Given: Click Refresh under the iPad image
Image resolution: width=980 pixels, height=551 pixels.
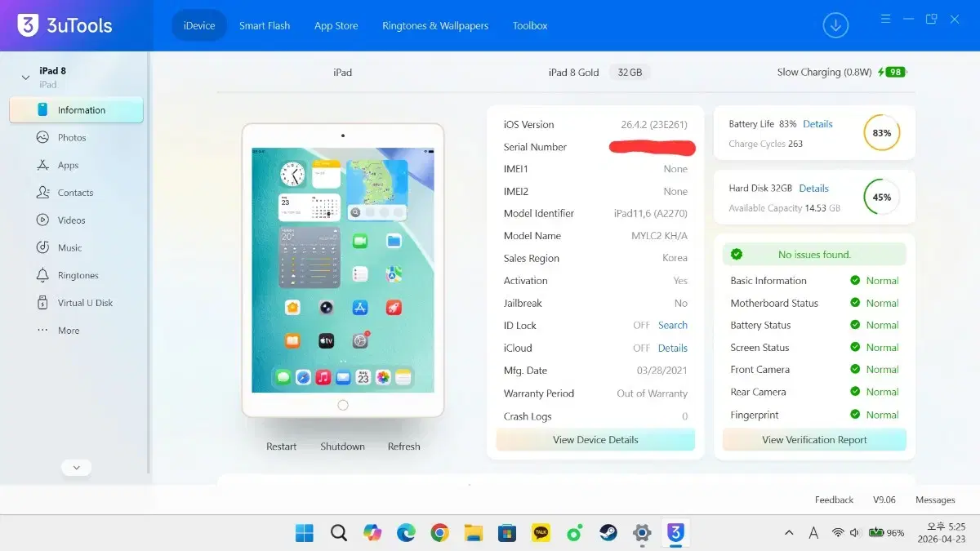Looking at the screenshot, I should tap(404, 447).
